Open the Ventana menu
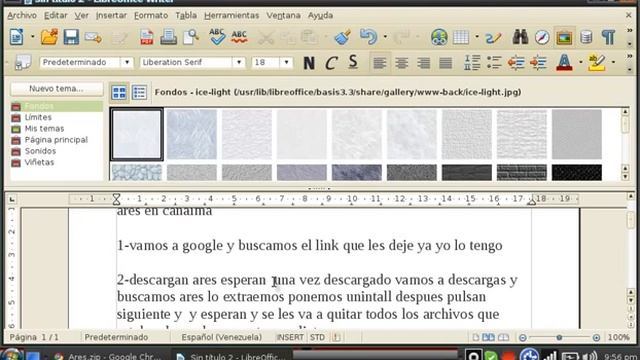Screen dimensions: 640x360 [283, 16]
